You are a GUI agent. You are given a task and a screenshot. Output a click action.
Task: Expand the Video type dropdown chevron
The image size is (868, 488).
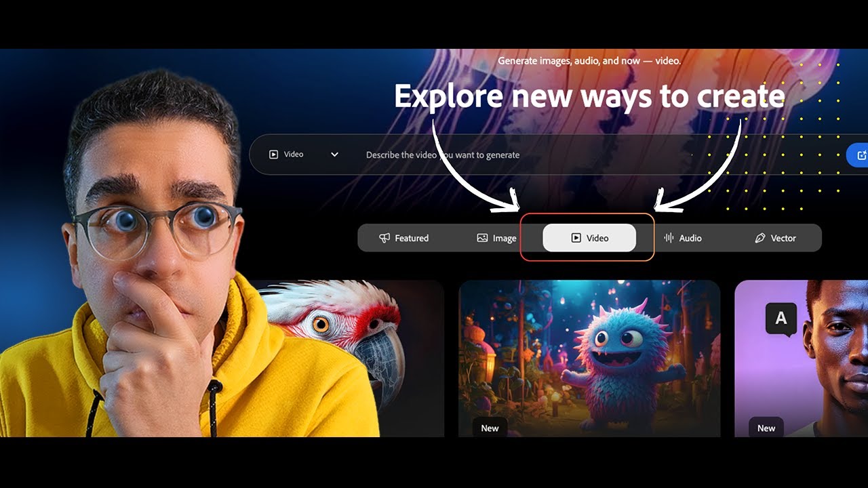(x=334, y=155)
